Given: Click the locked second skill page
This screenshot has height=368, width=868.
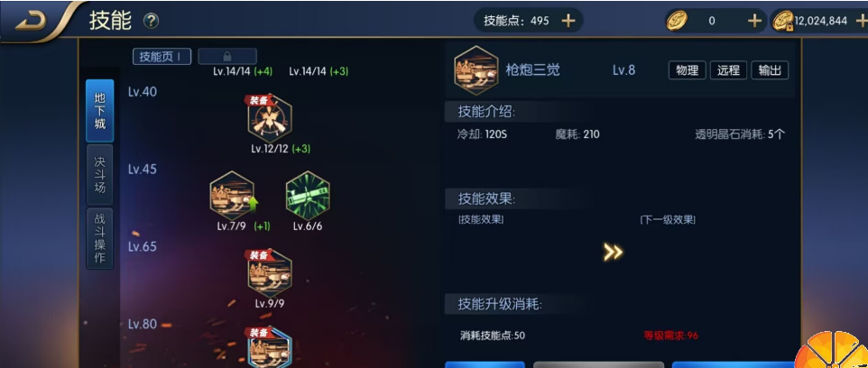Looking at the screenshot, I should click(227, 57).
